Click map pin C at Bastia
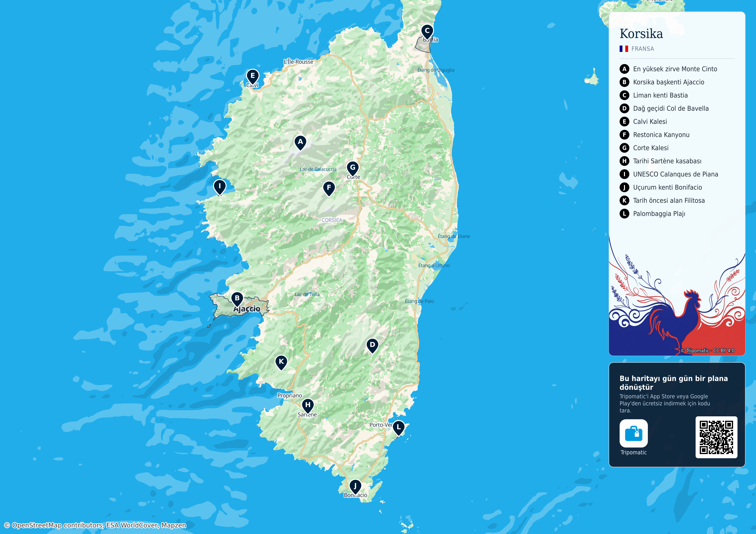The height and width of the screenshot is (534, 756). coord(427,32)
